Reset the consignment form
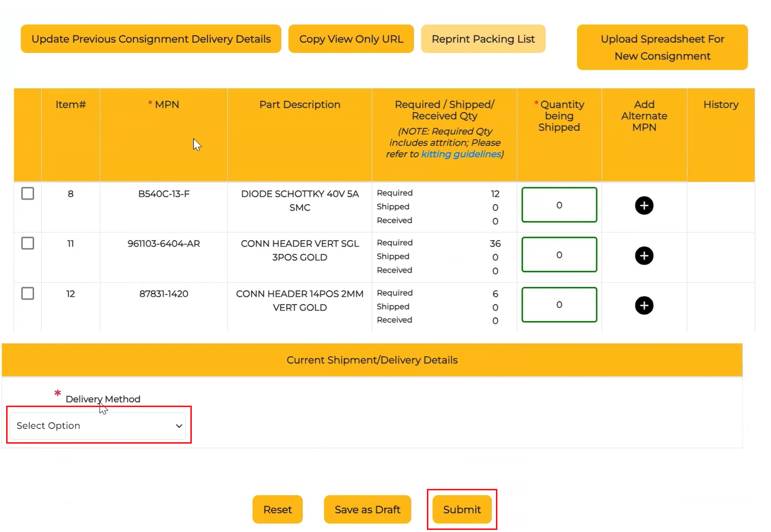Viewport: 771px width, 532px height. [x=277, y=510]
